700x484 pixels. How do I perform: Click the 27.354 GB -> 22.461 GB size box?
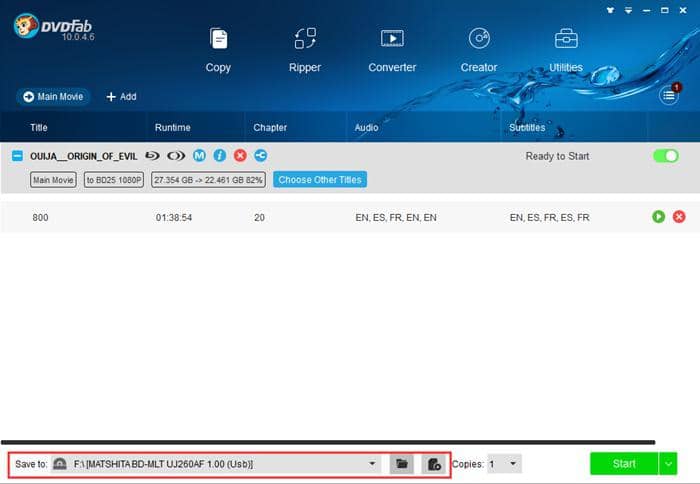(208, 180)
